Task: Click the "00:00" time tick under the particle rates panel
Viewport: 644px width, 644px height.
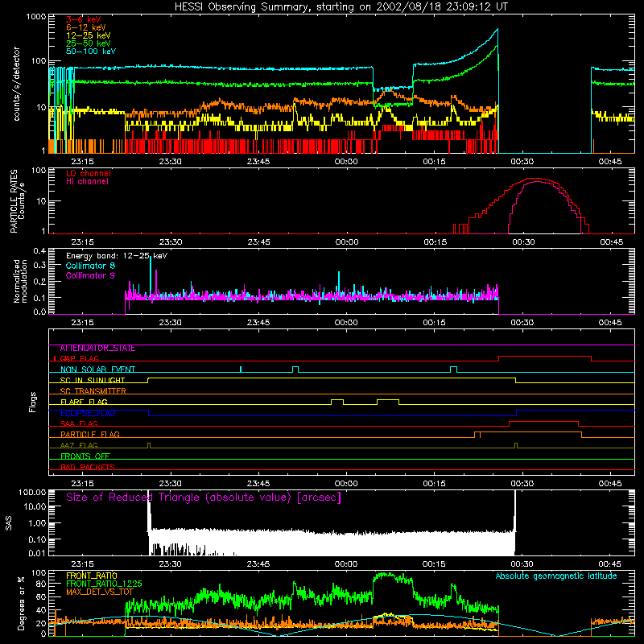Action: click(347, 242)
